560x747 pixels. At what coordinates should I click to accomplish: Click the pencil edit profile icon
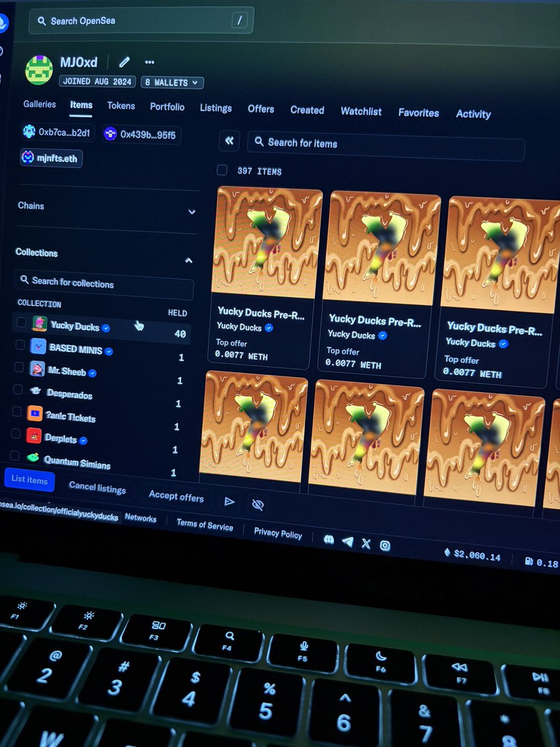[124, 62]
